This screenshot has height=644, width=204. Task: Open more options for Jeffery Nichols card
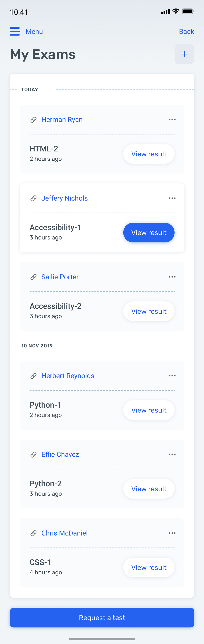pyautogui.click(x=172, y=198)
